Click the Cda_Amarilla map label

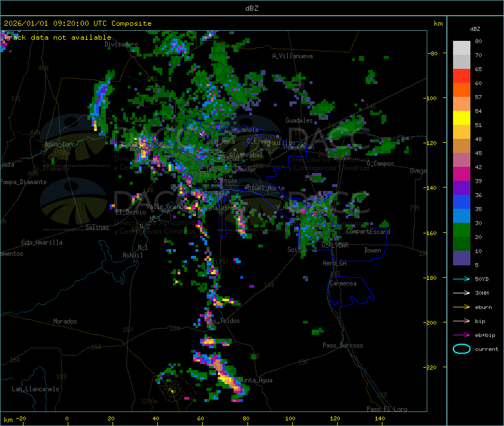[42, 242]
